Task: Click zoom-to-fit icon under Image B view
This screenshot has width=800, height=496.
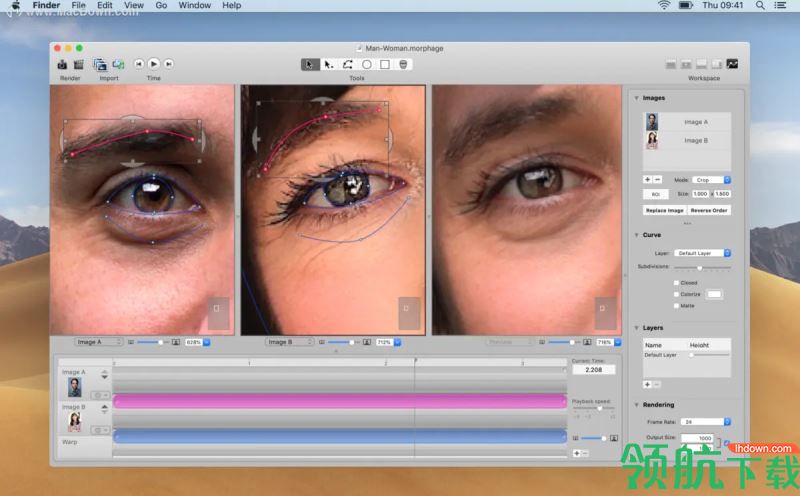Action: [367, 342]
